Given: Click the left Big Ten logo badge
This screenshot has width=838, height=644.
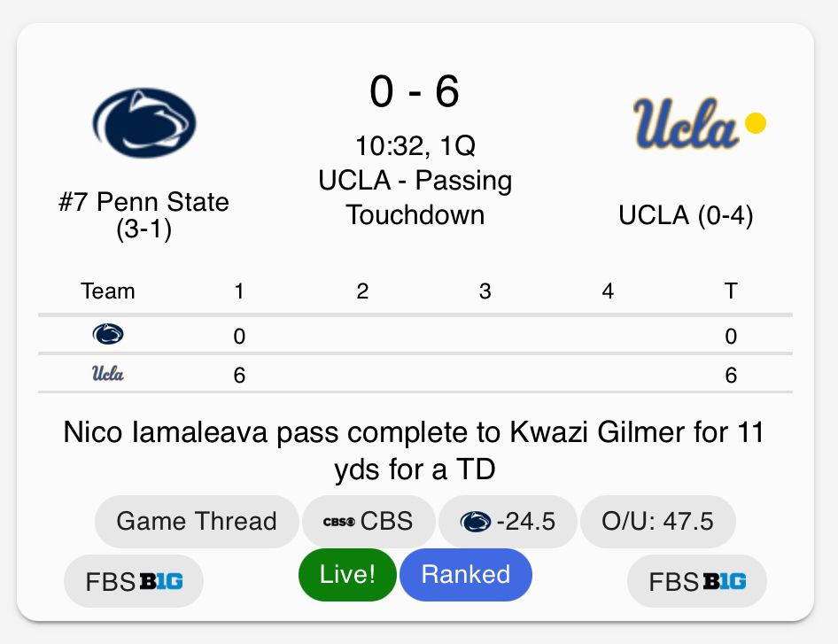Looking at the screenshot, I should click(161, 582).
